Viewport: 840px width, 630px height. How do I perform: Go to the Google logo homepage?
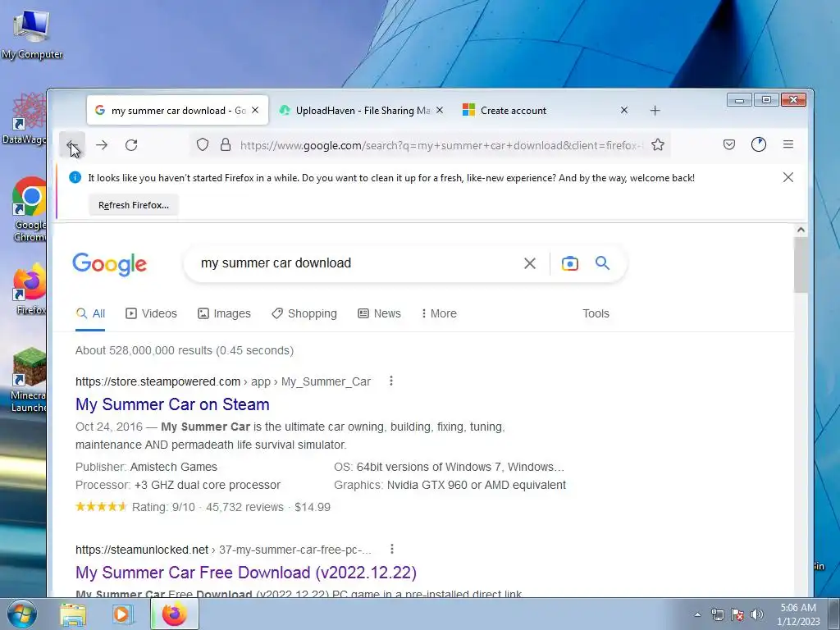coord(109,264)
